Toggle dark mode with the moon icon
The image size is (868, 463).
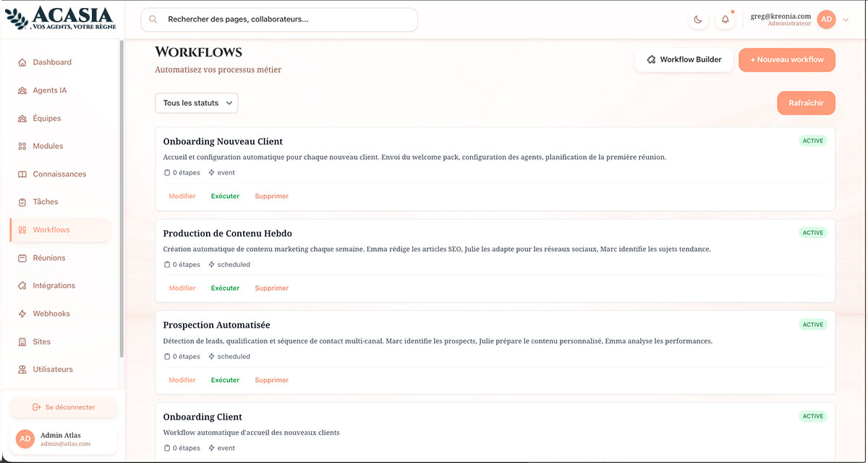point(698,20)
